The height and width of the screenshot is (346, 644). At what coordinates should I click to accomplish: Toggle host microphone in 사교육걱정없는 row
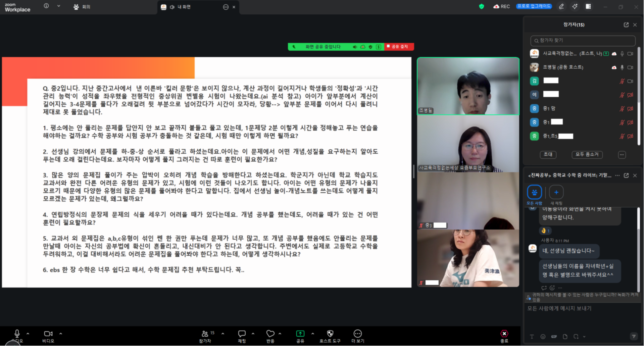pyautogui.click(x=622, y=54)
